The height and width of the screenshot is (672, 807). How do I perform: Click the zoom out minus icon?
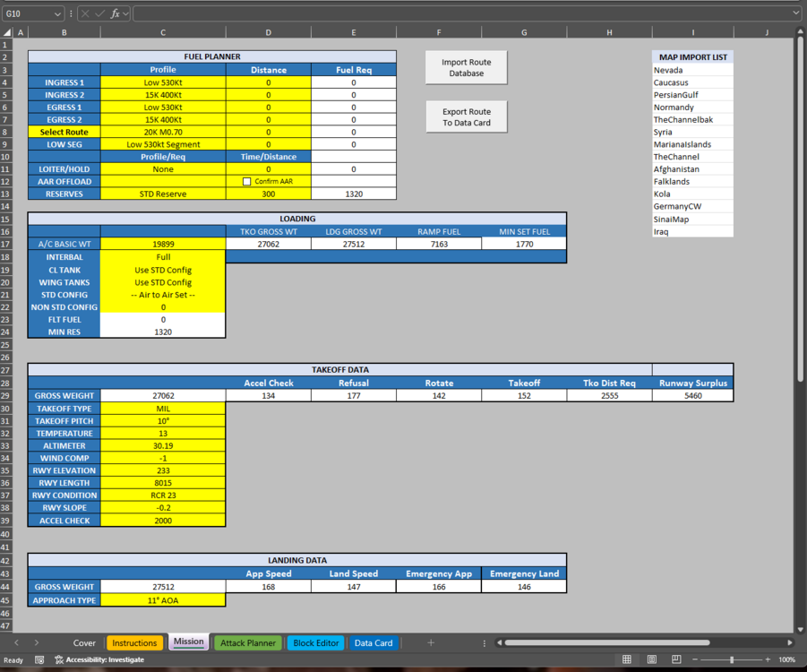point(695,659)
